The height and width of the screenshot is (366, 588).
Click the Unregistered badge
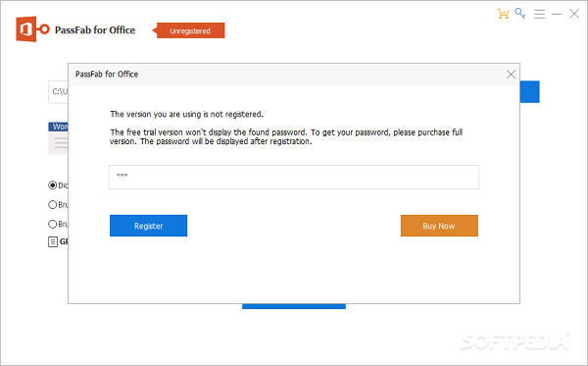188,30
